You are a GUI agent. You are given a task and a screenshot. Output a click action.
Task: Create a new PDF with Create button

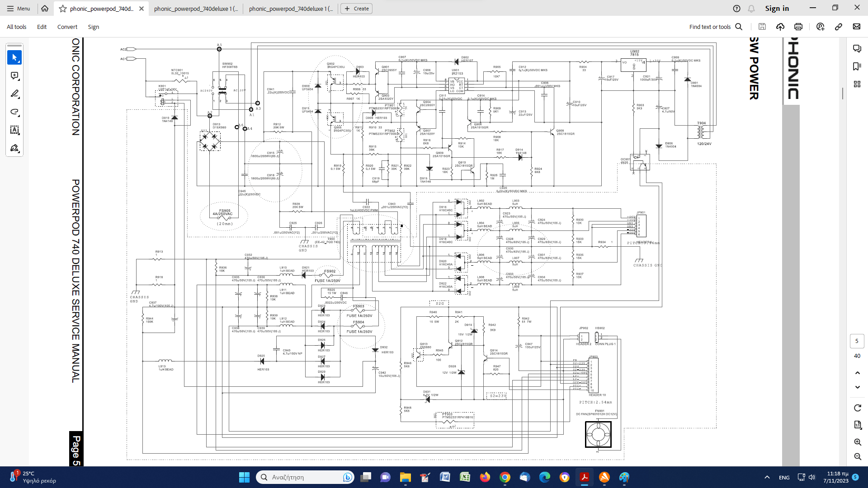[x=356, y=9]
